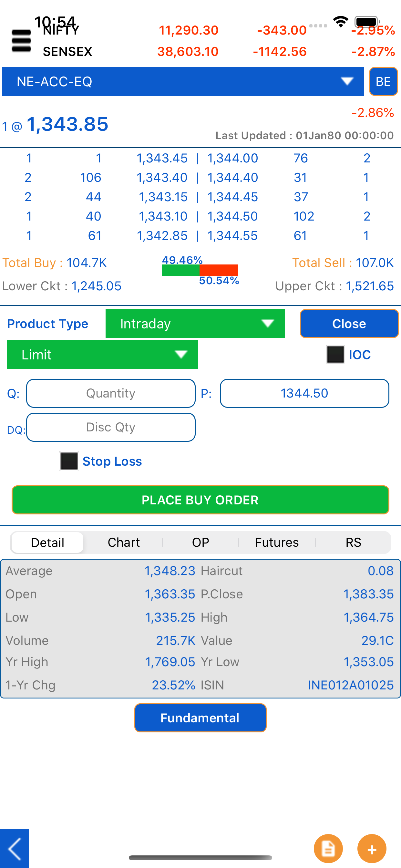Click the Close button
The width and height of the screenshot is (401, 868).
[x=349, y=324]
